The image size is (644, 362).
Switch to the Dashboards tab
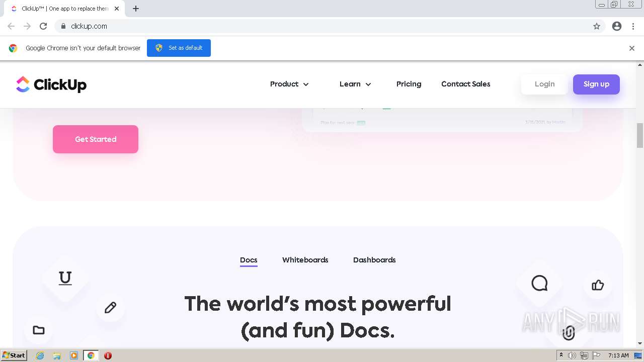point(374,260)
